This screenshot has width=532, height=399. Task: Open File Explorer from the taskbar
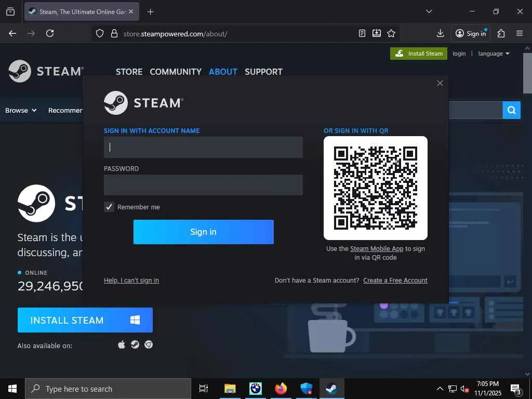(230, 389)
